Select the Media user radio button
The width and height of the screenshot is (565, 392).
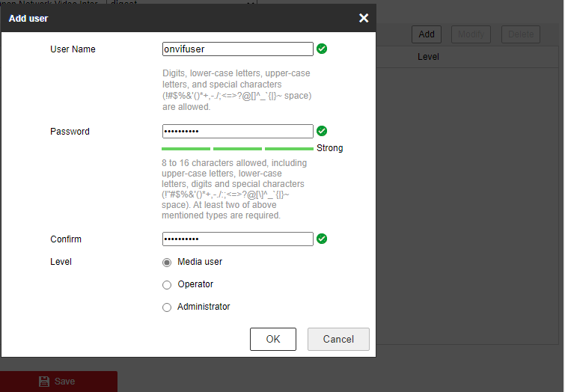point(167,263)
